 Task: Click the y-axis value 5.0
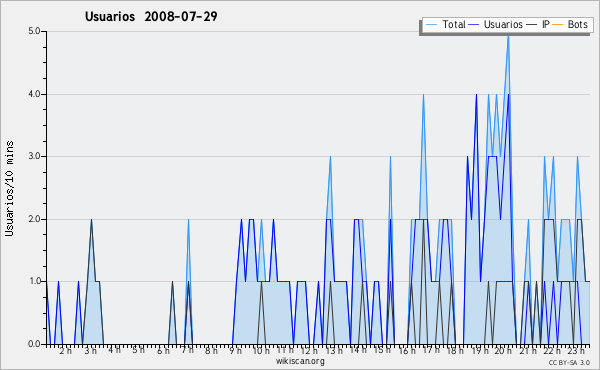(34, 31)
